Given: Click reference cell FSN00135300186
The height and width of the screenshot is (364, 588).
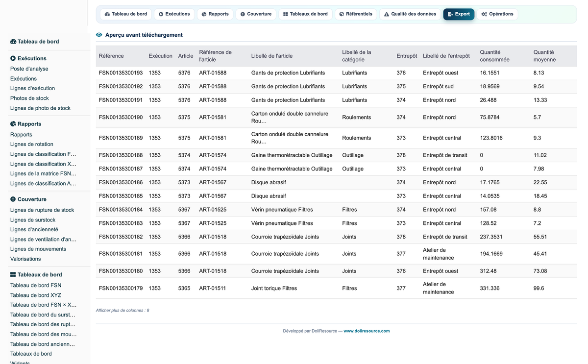Looking at the screenshot, I should 121,182.
